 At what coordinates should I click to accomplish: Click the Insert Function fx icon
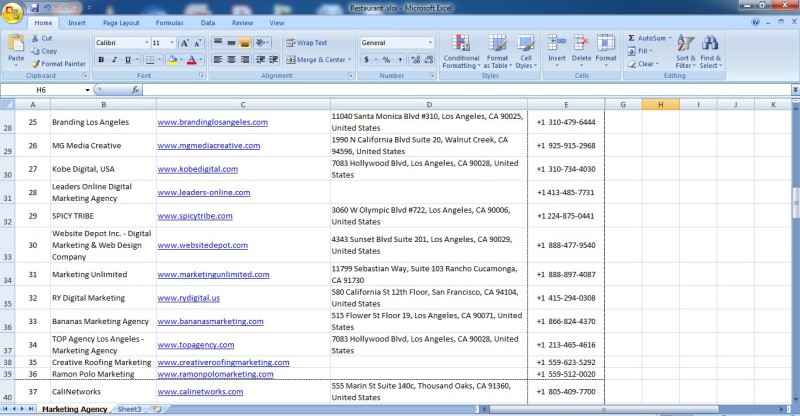(x=134, y=90)
